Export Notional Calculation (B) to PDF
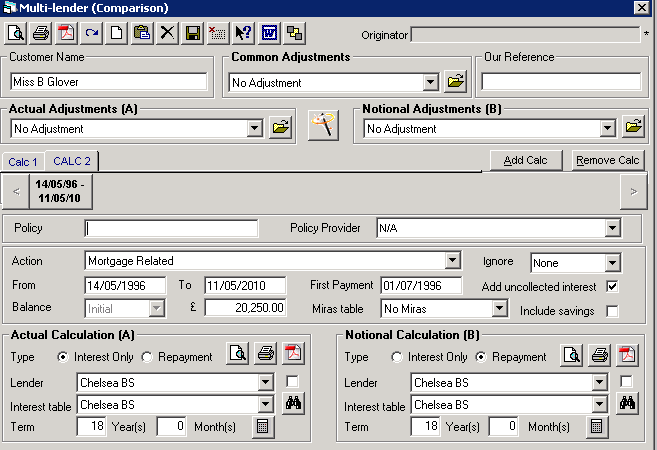Screen dimensions: 657x450 coord(627,355)
